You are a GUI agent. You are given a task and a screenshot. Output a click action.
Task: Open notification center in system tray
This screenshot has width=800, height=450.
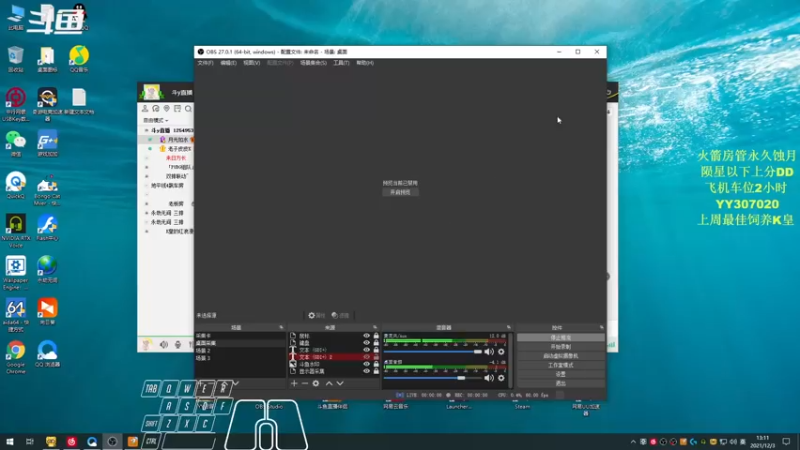(x=786, y=441)
